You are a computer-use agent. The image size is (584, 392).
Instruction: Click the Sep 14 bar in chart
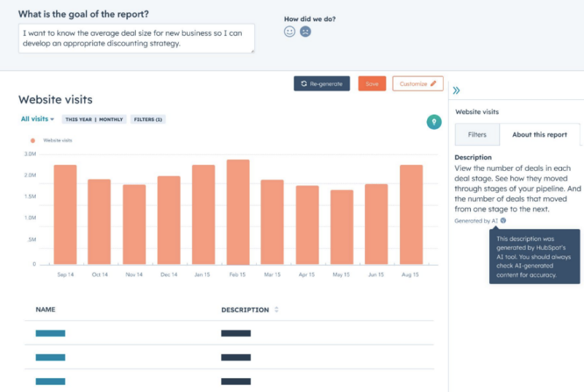click(65, 215)
